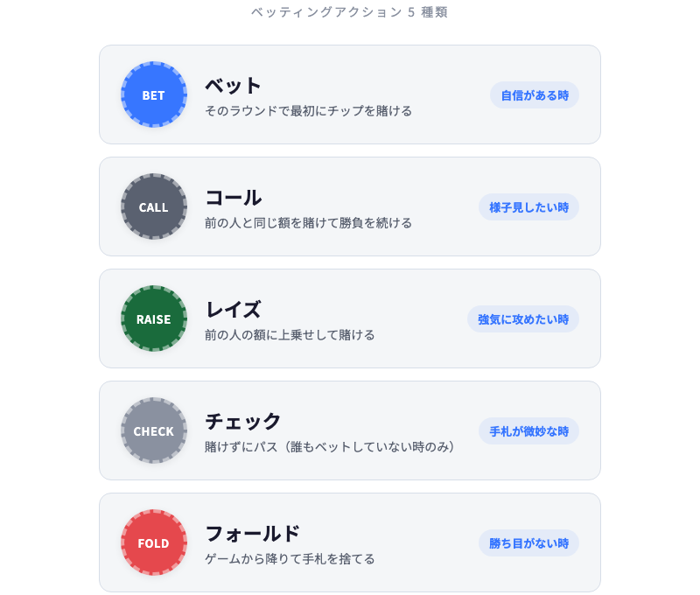Expand the チェック card details
Image resolution: width=700 pixels, height=595 pixels.
[x=350, y=430]
